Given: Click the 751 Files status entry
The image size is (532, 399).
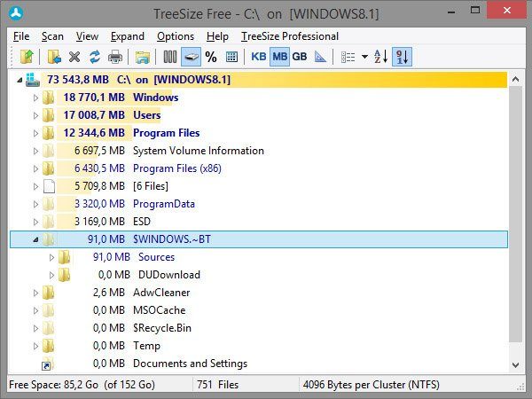Looking at the screenshot, I should 217,385.
